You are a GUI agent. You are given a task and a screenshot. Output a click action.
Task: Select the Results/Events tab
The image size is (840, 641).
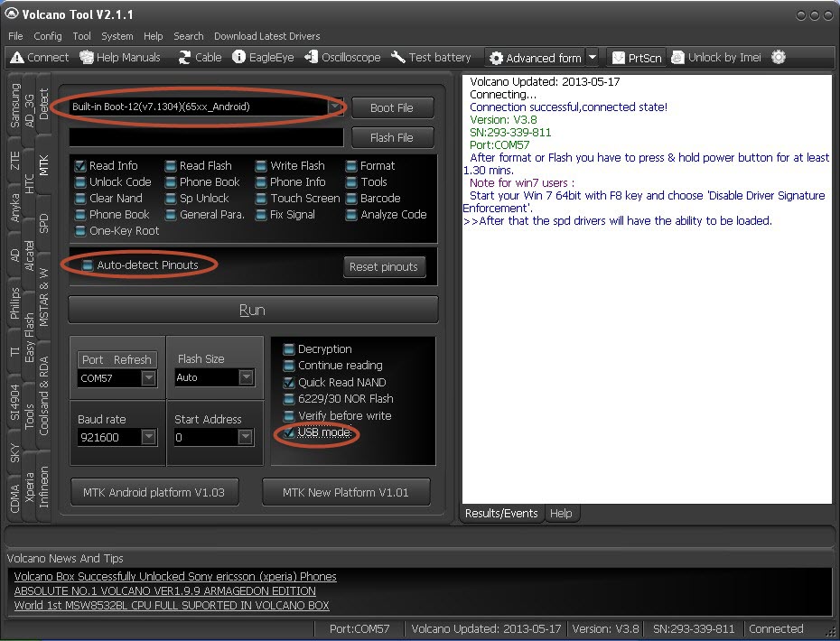[501, 514]
